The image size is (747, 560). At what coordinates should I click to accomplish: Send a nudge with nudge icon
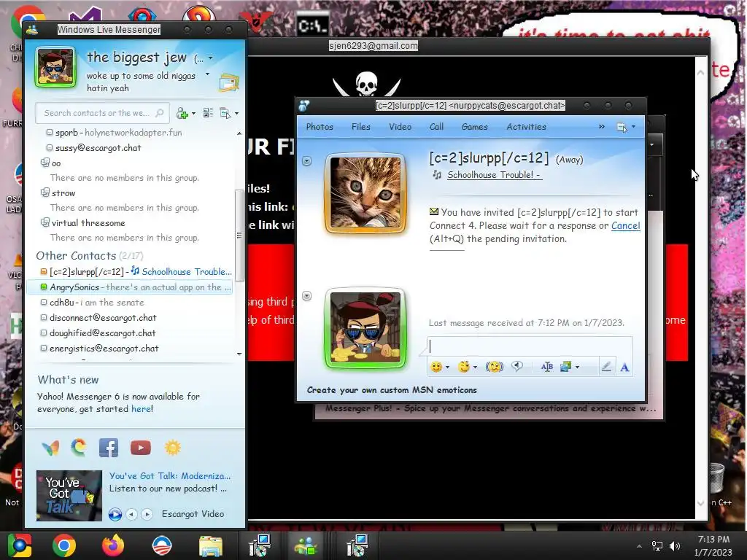click(x=495, y=367)
